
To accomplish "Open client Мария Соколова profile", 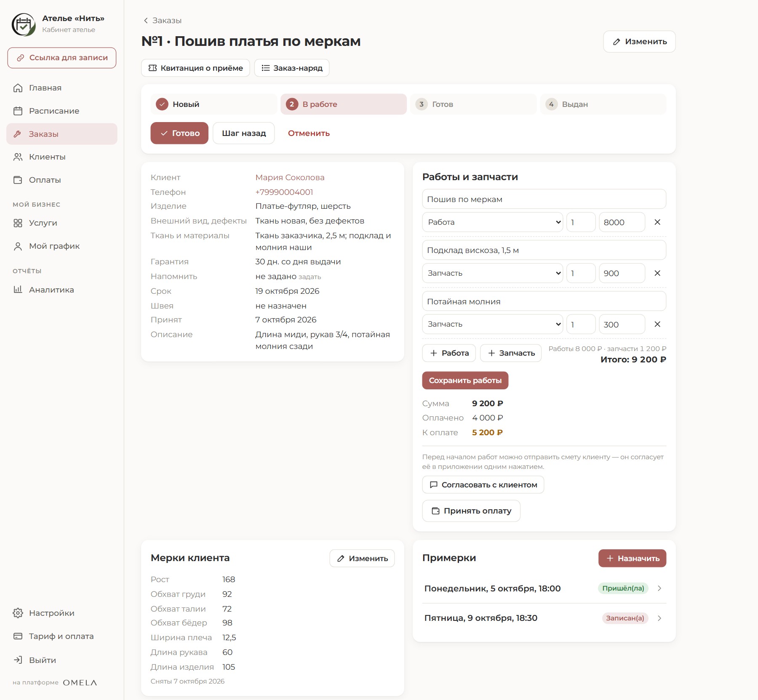I will click(x=290, y=178).
